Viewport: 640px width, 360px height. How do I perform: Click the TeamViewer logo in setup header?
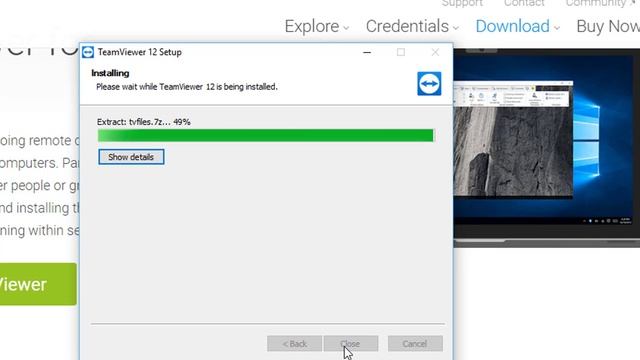(429, 84)
